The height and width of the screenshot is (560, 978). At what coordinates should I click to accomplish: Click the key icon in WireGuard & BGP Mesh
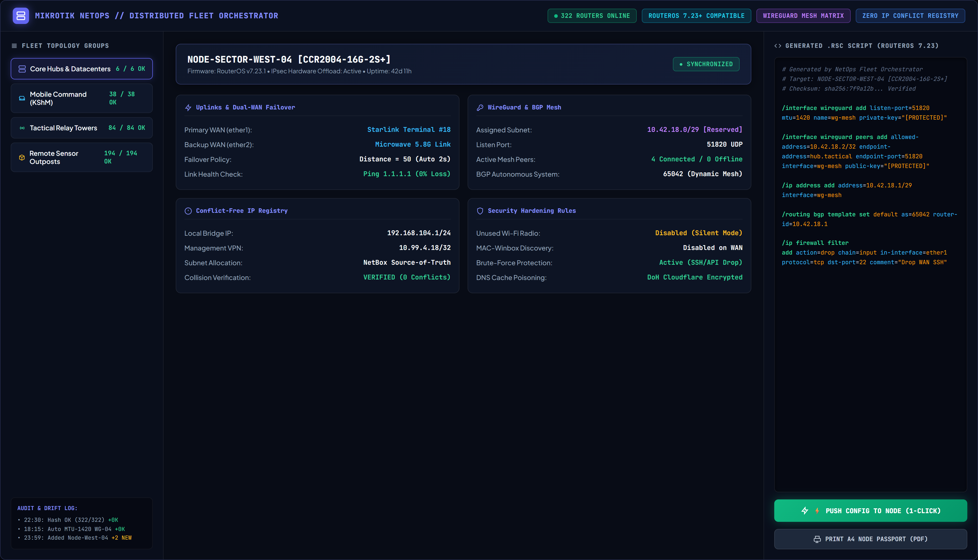point(480,108)
